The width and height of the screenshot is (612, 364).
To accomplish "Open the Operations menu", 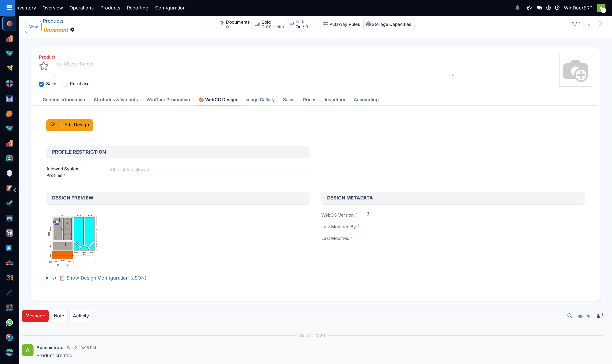I will 81,8.
